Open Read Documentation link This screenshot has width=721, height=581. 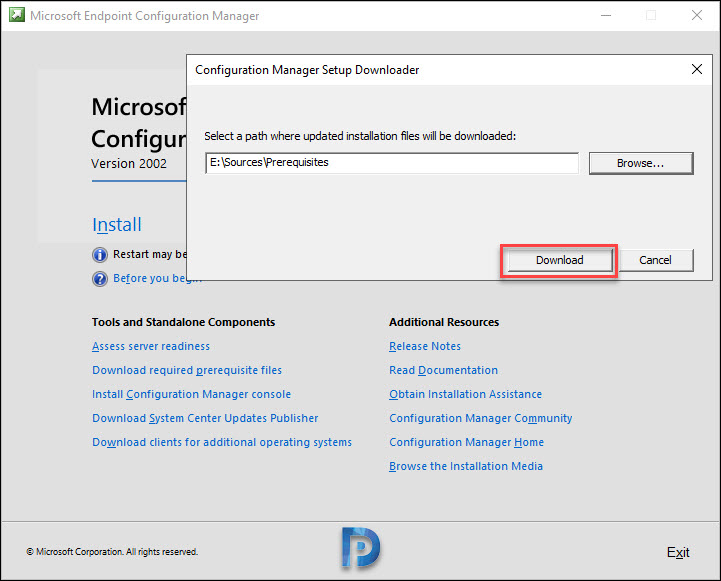tap(443, 370)
